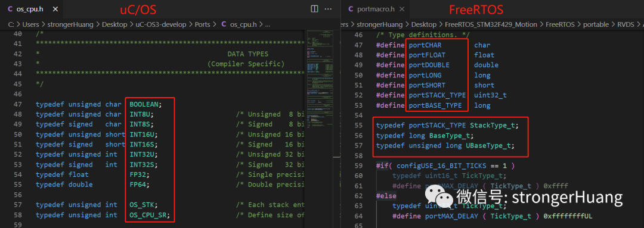Click the portBASE_TYPE macro name
The height and width of the screenshot is (228, 644).
click(435, 105)
